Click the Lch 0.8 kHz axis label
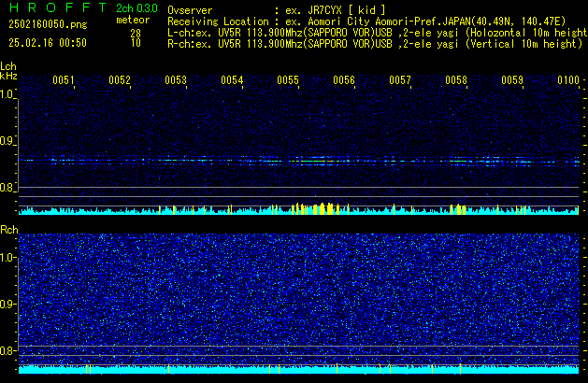 (7, 188)
